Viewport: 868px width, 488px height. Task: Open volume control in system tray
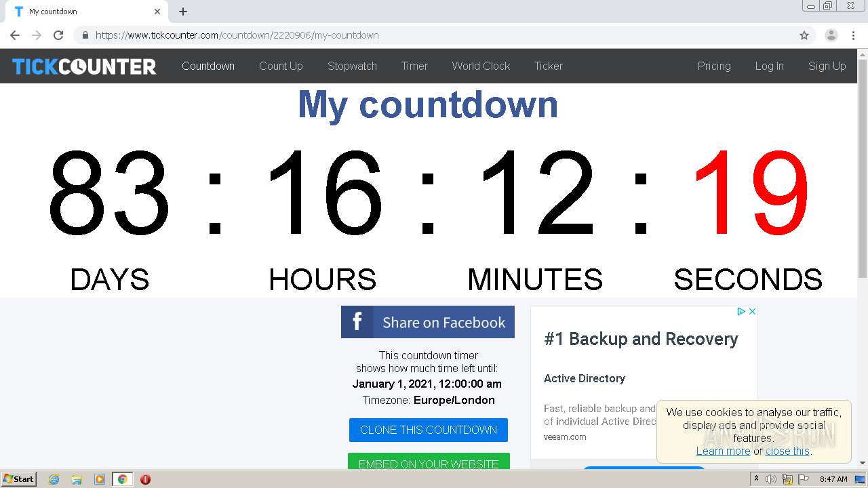[771, 479]
